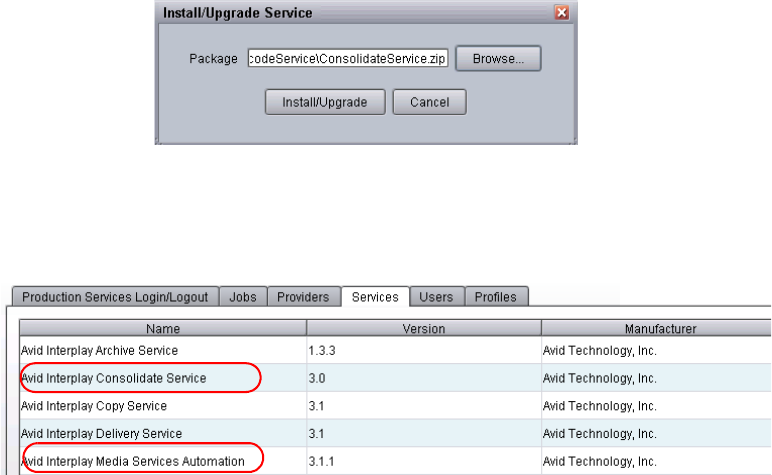Viewport: 772px width, 475px height.
Task: Click version 3.0 of Consolidate Service
Action: [317, 378]
